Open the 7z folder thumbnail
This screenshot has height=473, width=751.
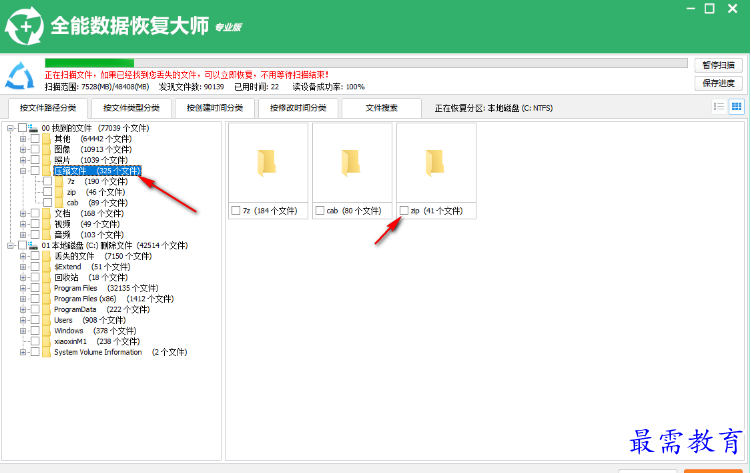(x=268, y=163)
